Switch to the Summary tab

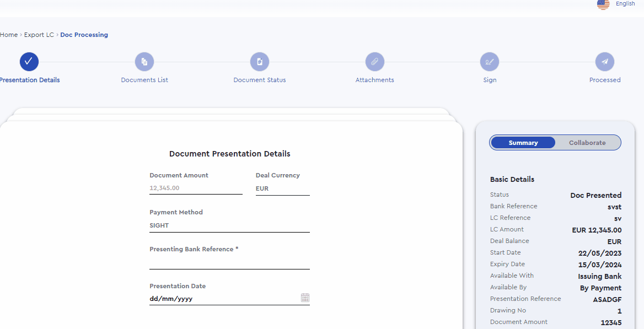pyautogui.click(x=523, y=143)
